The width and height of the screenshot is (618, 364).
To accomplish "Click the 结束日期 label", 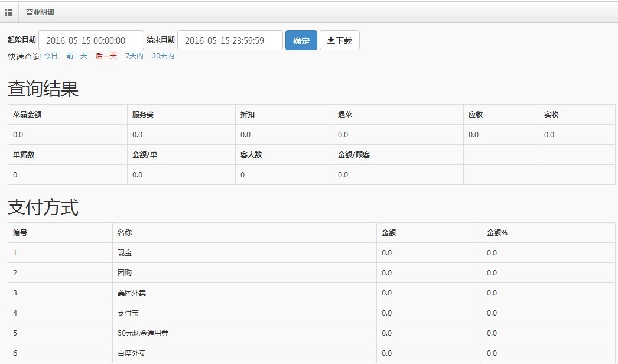I will coord(161,40).
